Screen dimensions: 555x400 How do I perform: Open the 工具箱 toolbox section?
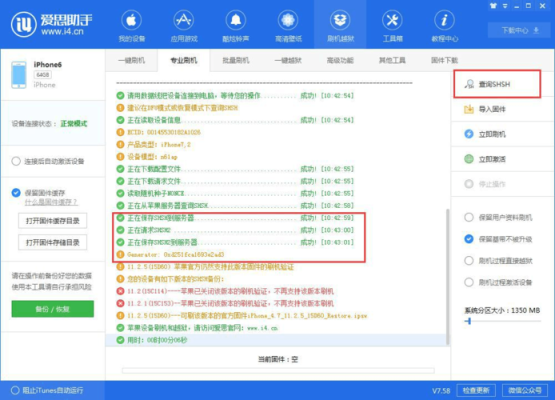(x=392, y=26)
